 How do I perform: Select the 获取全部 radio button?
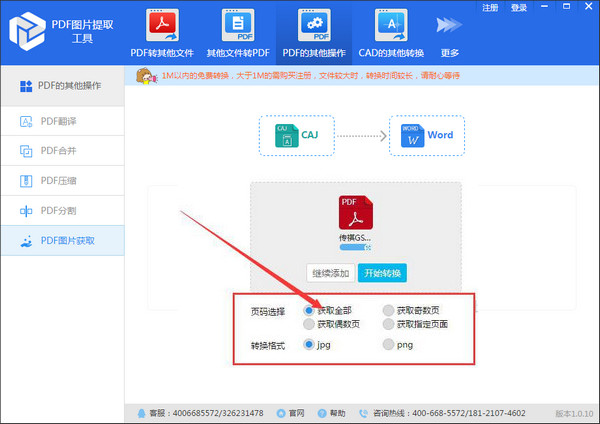pyautogui.click(x=309, y=310)
